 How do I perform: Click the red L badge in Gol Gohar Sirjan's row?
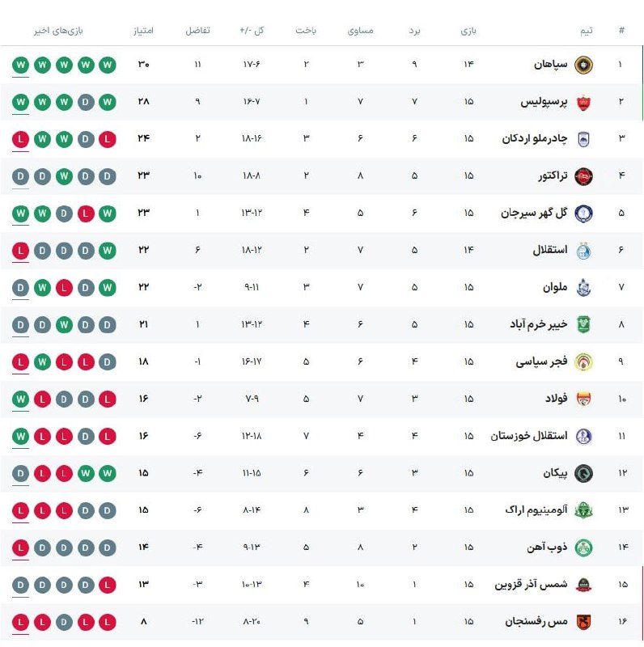click(x=86, y=214)
